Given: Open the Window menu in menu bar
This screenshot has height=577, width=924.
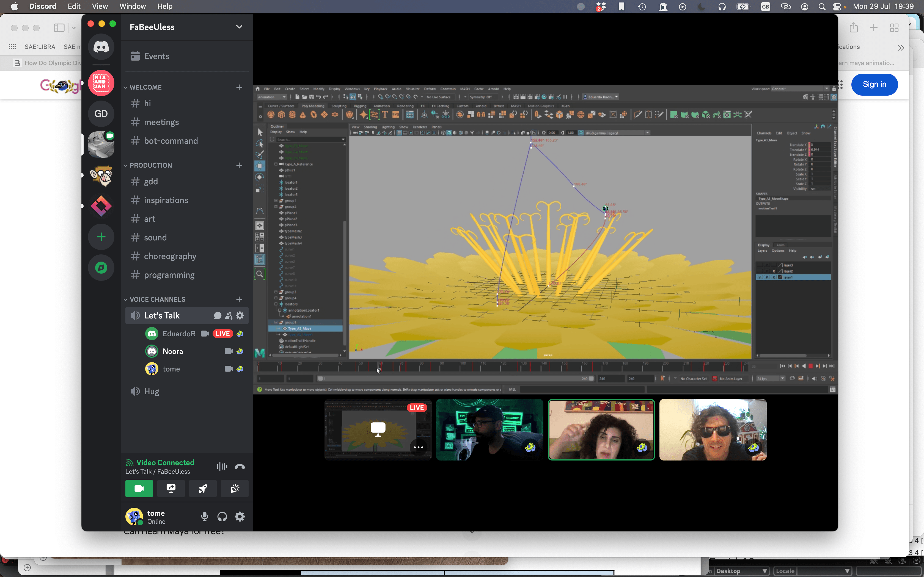Looking at the screenshot, I should click(x=132, y=6).
